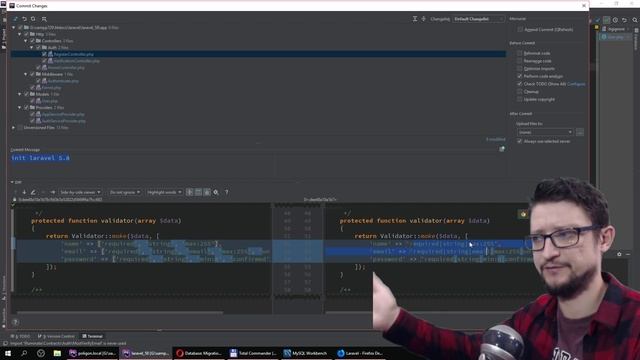The height and width of the screenshot is (360, 640).
Task: Collapse the Providers folder node
Action: [20, 107]
